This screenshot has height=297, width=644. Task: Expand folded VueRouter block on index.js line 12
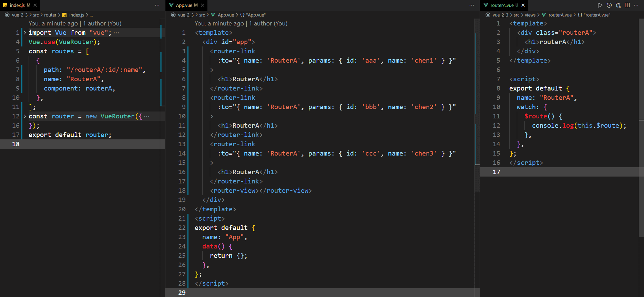25,116
